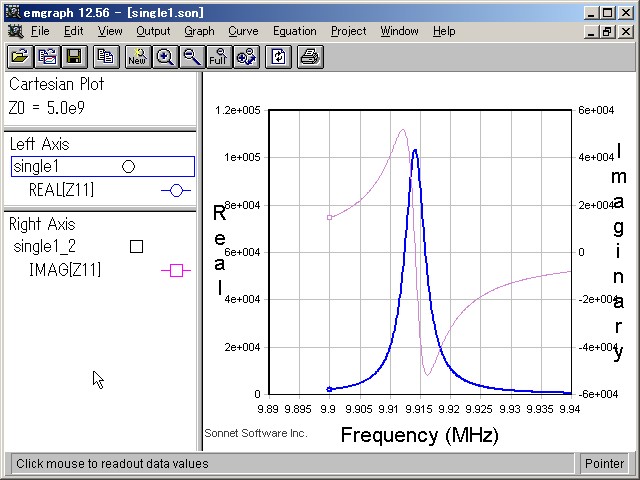Click the 9.915 frequency axis tick label
Image resolution: width=640 pixels, height=480 pixels.
(x=419, y=409)
